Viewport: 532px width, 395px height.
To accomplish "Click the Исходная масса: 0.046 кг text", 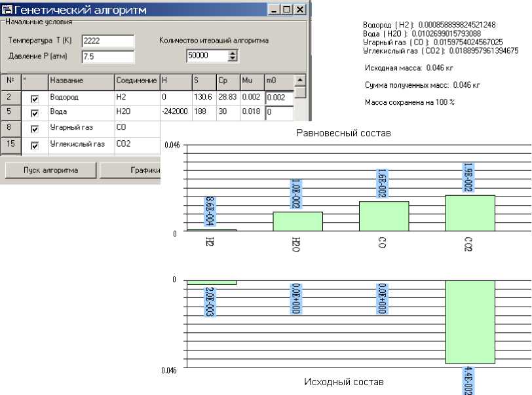I will [409, 68].
